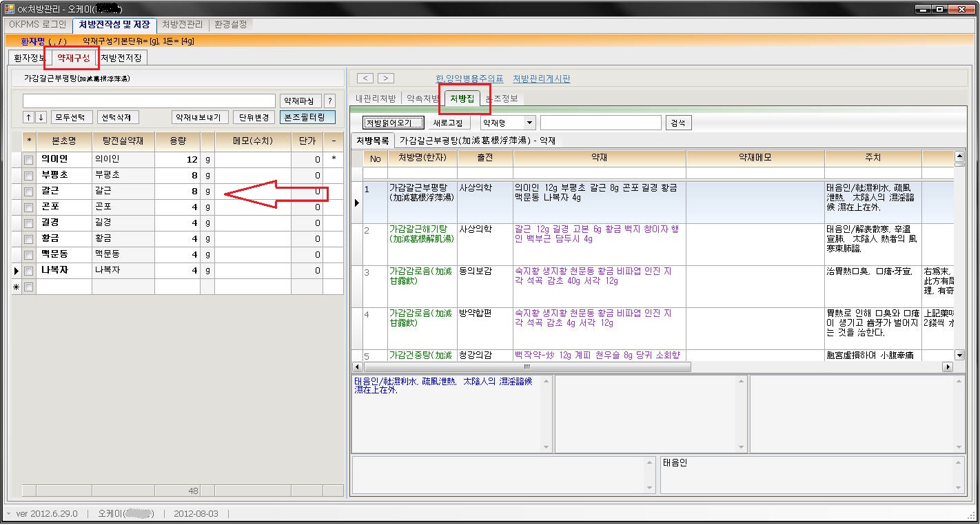Open the 가감갈근부평탕 - 약재 tab

click(x=478, y=141)
